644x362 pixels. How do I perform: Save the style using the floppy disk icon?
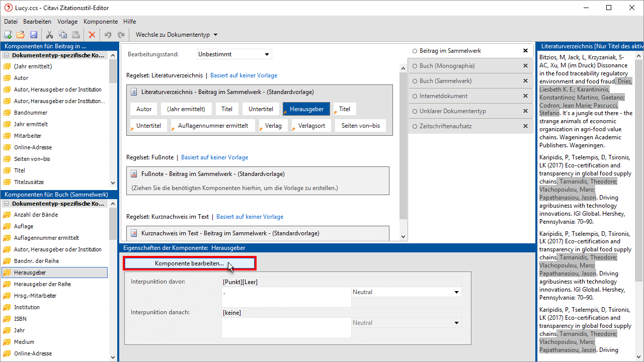pyautogui.click(x=34, y=35)
